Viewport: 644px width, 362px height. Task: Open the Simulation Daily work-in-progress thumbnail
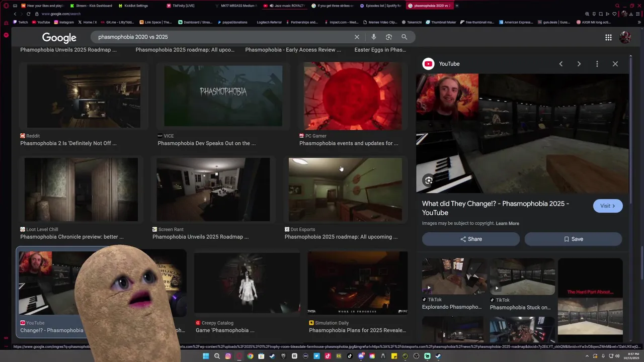[x=358, y=283]
